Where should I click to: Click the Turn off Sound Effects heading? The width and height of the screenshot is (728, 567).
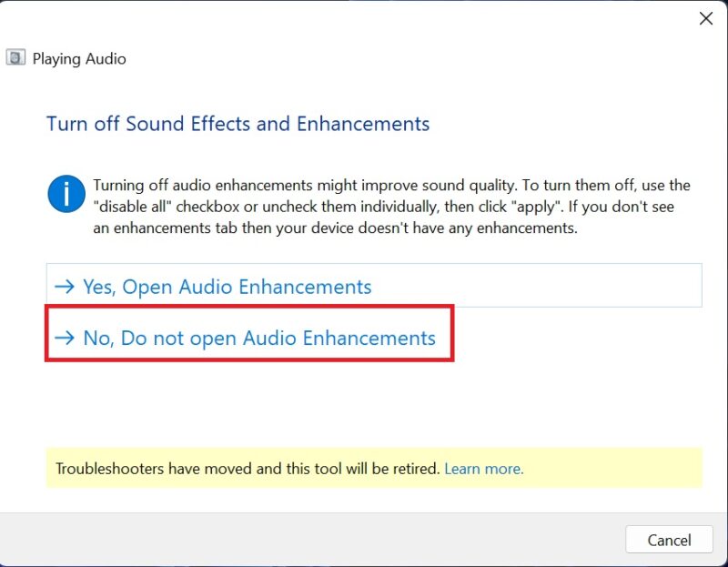[238, 124]
